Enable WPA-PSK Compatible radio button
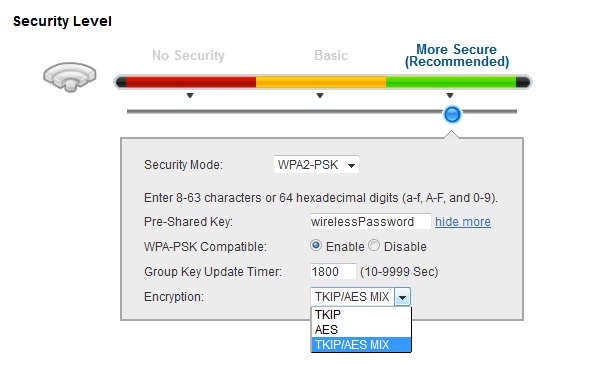The image size is (595, 366). (316, 246)
